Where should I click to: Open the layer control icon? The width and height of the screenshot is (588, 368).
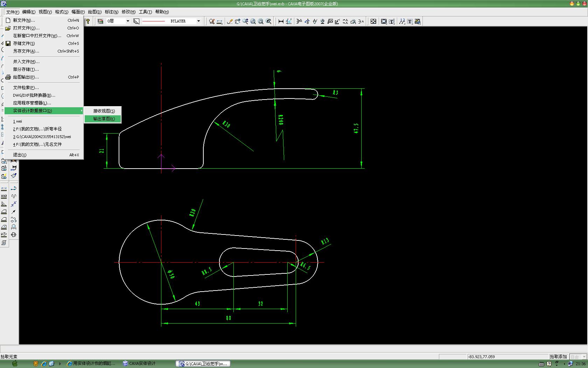(x=100, y=21)
